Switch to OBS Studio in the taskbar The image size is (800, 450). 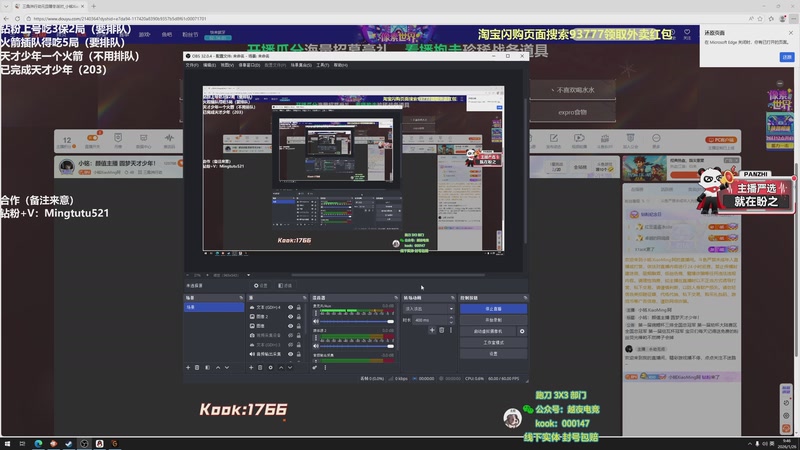[x=84, y=444]
